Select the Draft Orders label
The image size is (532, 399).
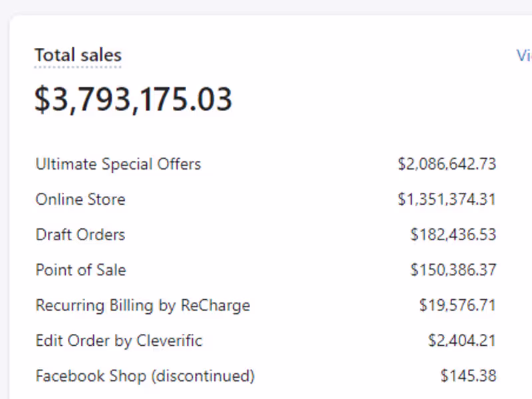(80, 234)
